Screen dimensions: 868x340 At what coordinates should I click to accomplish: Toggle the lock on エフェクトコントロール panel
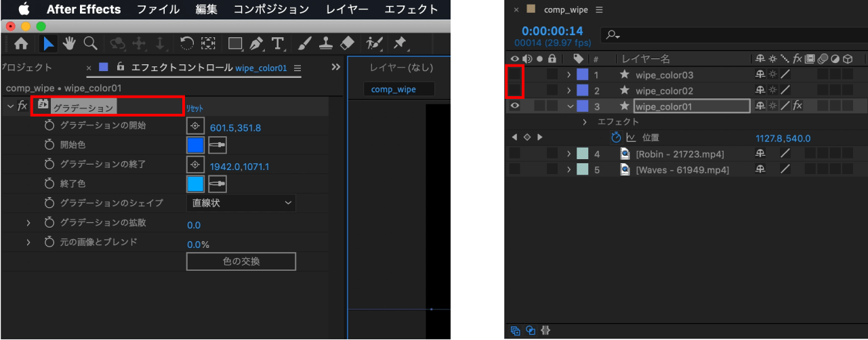point(121,68)
